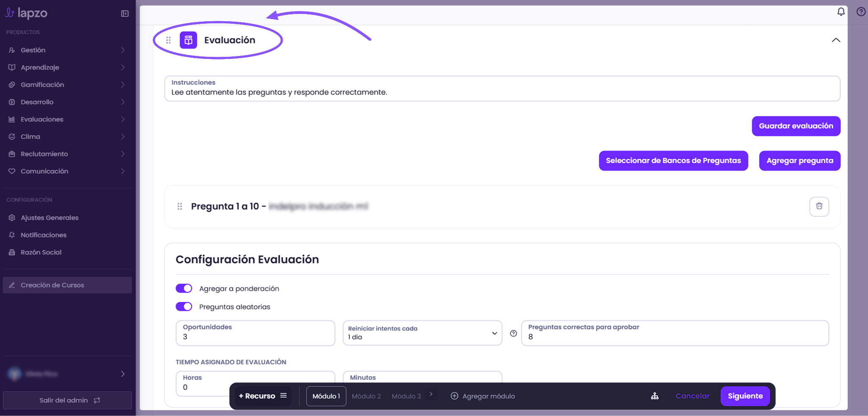The height and width of the screenshot is (416, 868).
Task: Switch to Módulo 1 tab
Action: [326, 396]
